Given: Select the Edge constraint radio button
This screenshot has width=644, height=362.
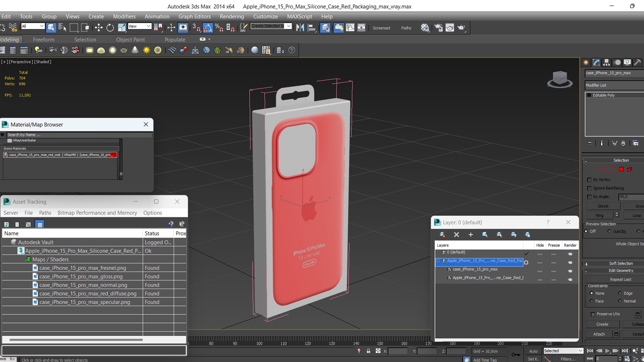Looking at the screenshot, I should pos(620,293).
